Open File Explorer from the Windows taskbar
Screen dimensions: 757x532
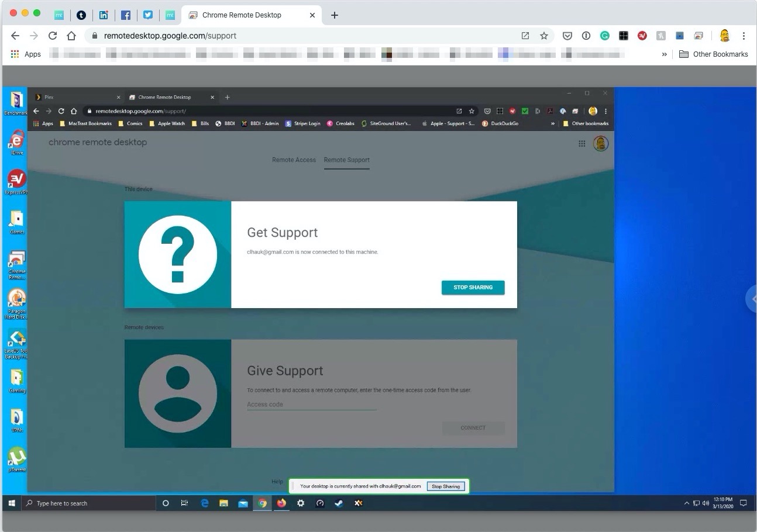tap(223, 503)
